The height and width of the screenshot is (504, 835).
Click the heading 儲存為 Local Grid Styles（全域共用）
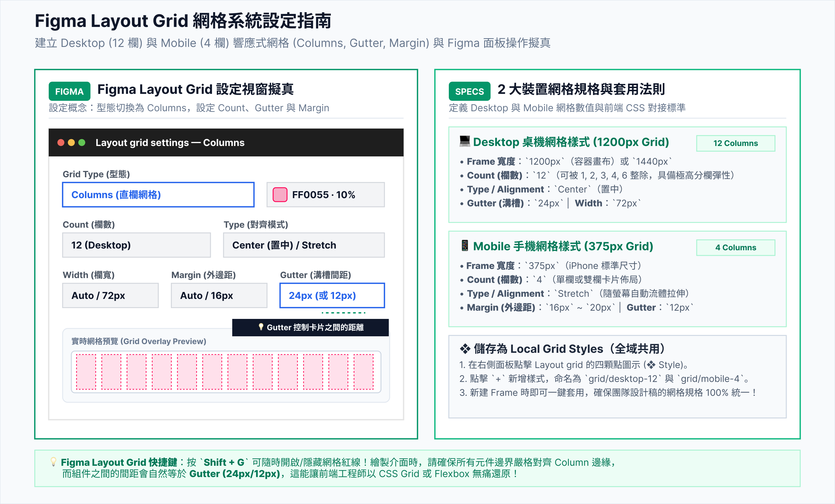coord(569,349)
